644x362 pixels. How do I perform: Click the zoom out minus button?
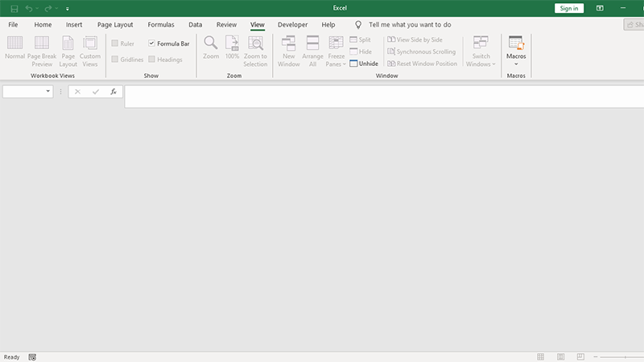[x=595, y=357]
